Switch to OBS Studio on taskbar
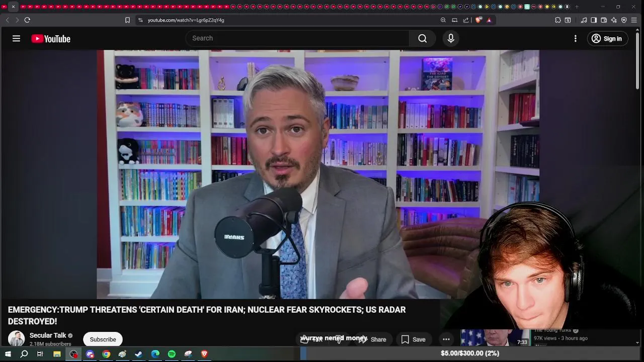 click(x=73, y=354)
